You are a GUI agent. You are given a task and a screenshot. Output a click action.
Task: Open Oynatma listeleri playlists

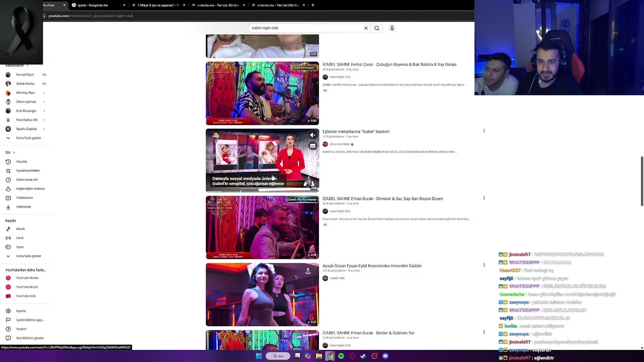pos(28,170)
